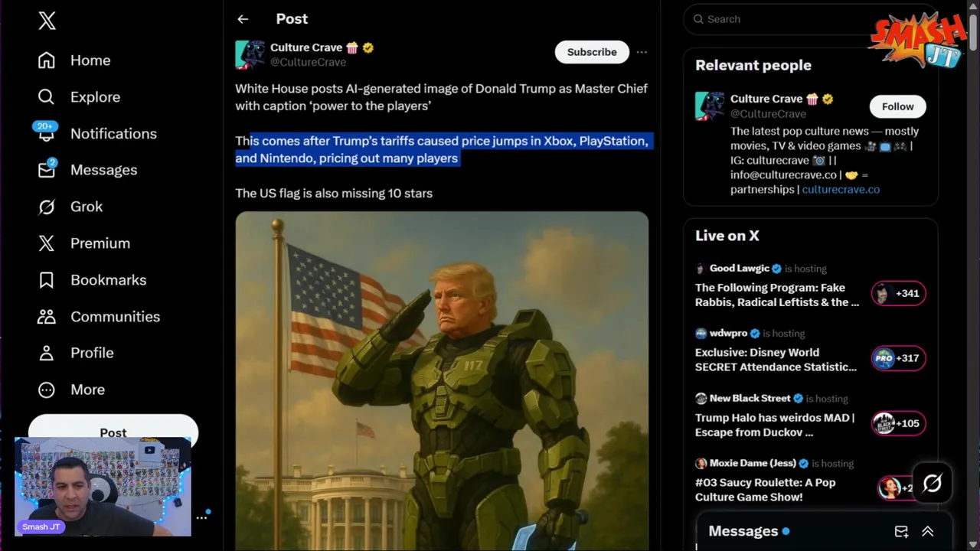The height and width of the screenshot is (551, 980).
Task: Go back using the arrow icon
Action: coord(243,19)
